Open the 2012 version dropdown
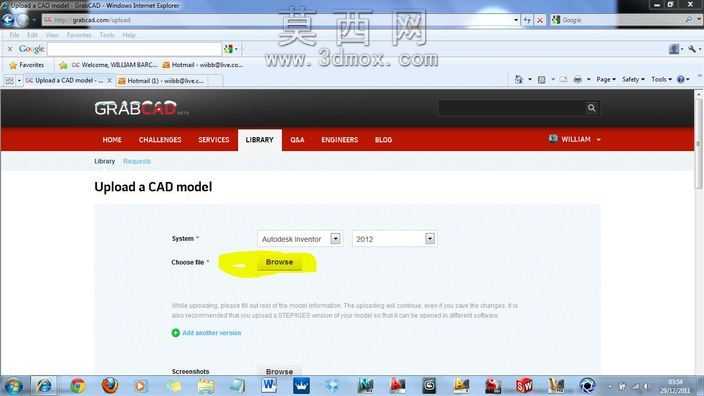The width and height of the screenshot is (704, 396). click(x=430, y=239)
